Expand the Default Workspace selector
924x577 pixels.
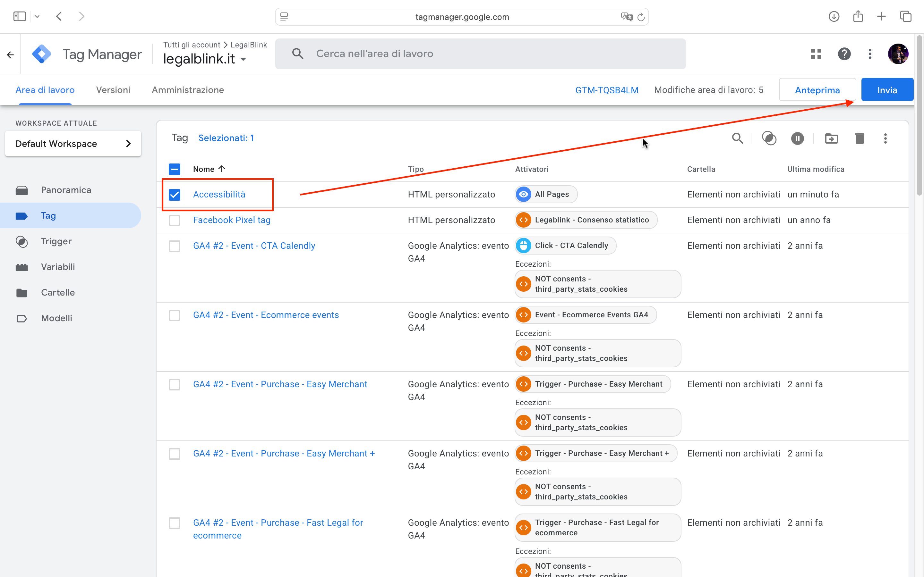click(73, 144)
